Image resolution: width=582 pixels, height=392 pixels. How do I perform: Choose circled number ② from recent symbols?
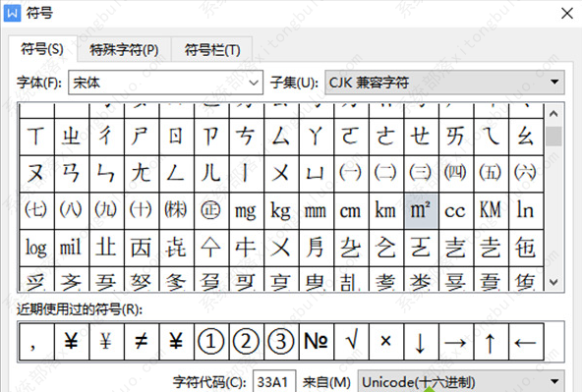[247, 342]
